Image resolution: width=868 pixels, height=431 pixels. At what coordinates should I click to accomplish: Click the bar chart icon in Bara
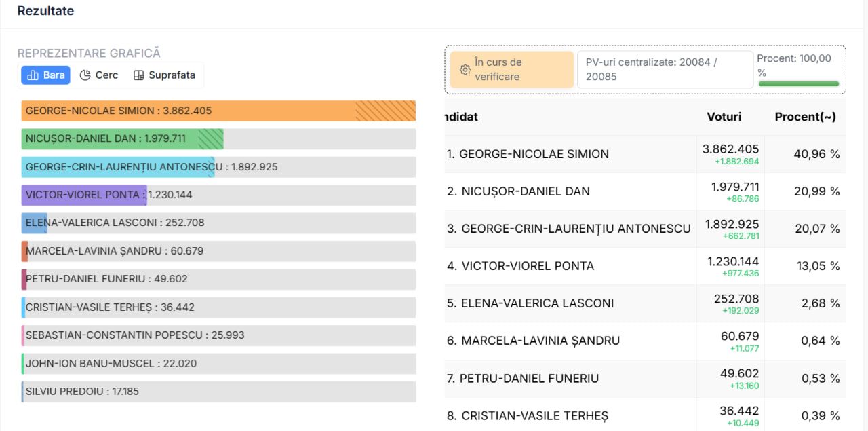coord(33,75)
